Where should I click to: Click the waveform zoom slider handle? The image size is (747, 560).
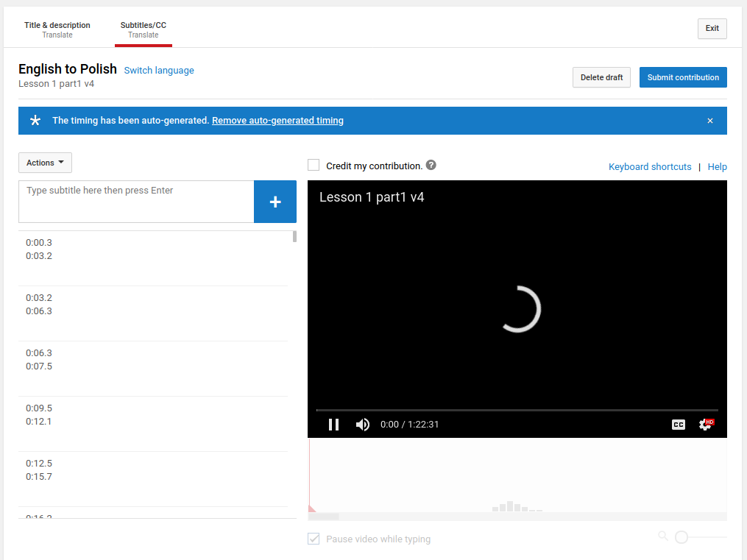(681, 537)
